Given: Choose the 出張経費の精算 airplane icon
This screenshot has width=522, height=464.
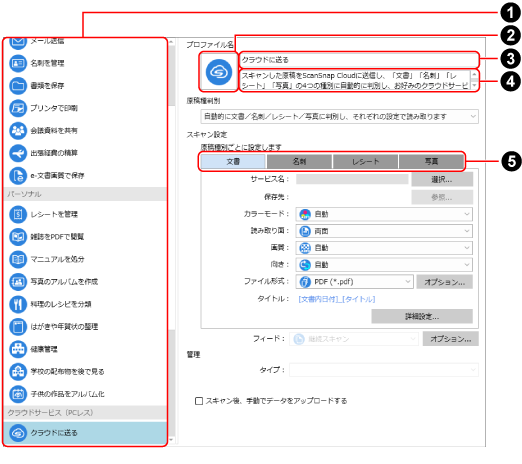Looking at the screenshot, I should coord(18,153).
